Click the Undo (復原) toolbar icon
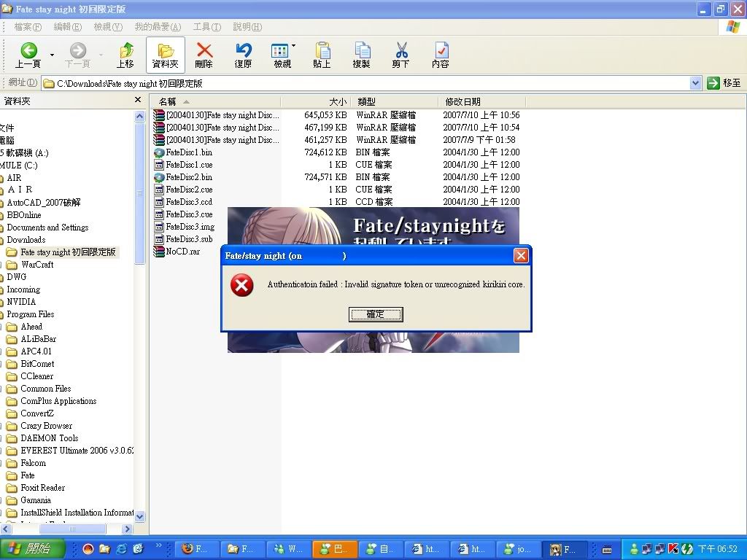747x560 pixels. click(x=244, y=50)
